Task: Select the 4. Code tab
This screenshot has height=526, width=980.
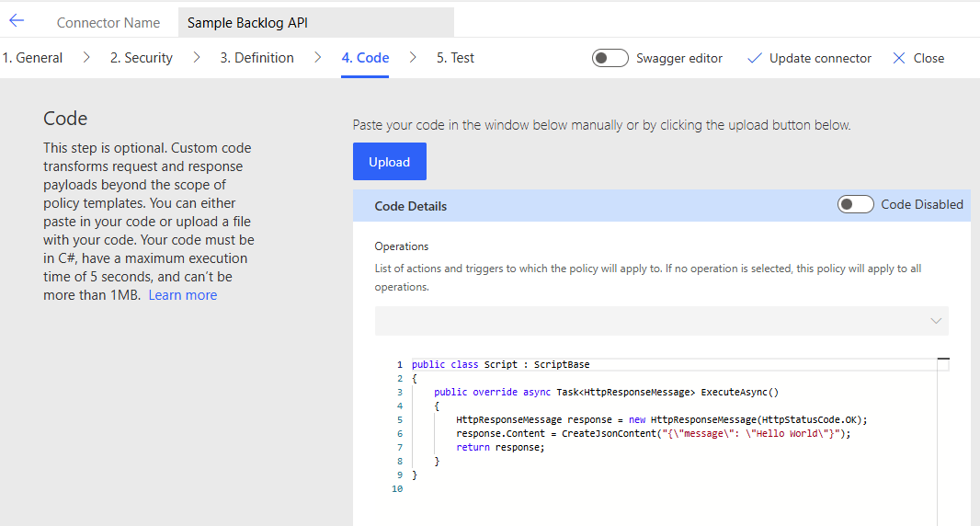Action: pos(365,58)
